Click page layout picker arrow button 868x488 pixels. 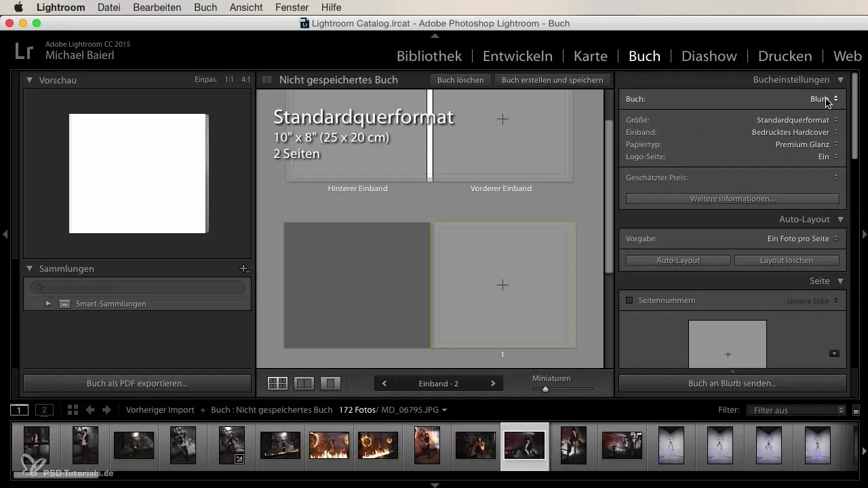click(834, 353)
